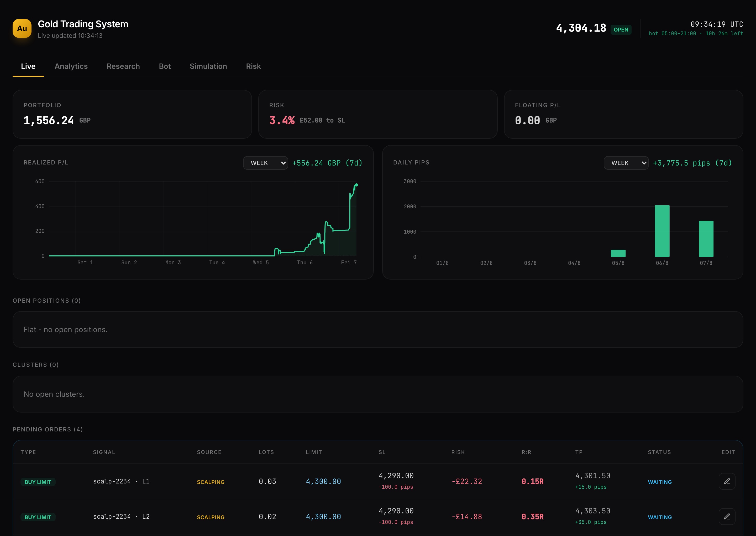Open the Analytics tab

click(71, 66)
